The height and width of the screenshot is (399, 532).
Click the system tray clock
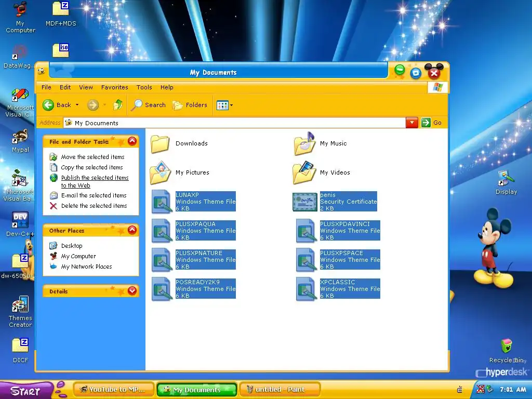pyautogui.click(x=513, y=390)
